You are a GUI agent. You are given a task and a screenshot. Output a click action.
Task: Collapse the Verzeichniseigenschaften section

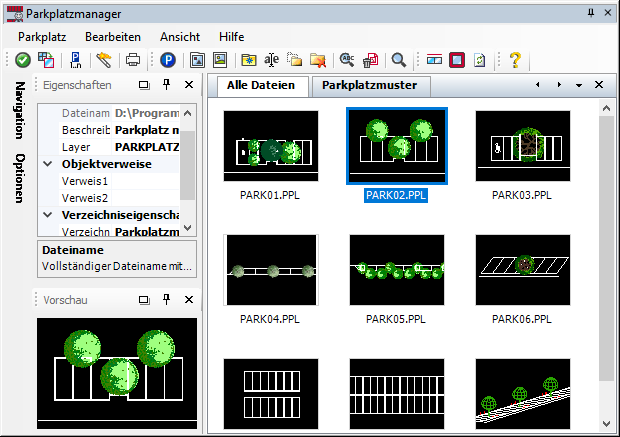48,214
